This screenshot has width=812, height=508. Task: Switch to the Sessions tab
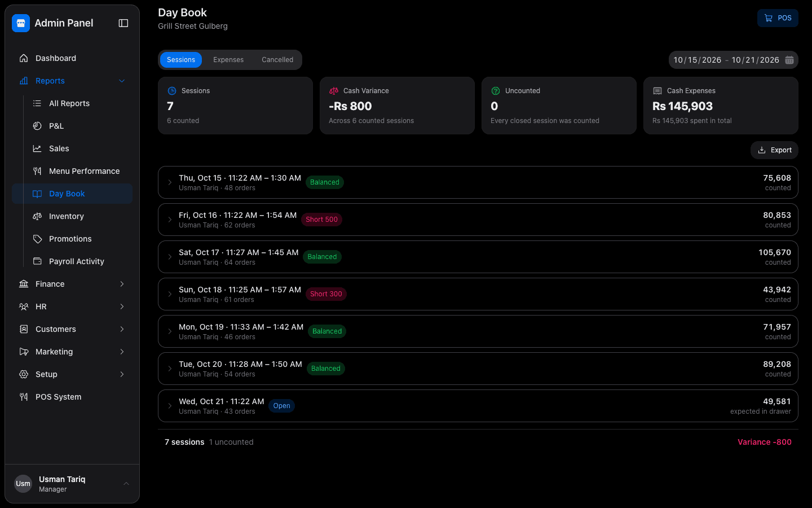pos(181,60)
